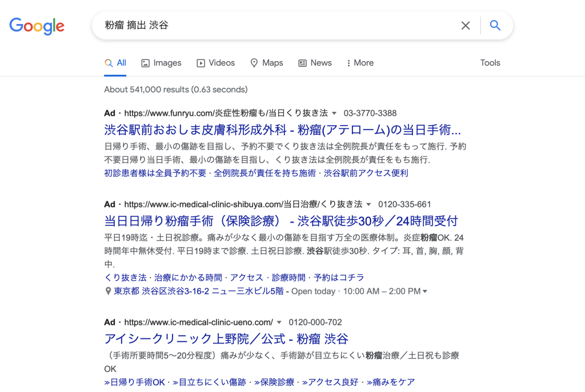Open the »痛みをケア sitelink
This screenshot has width=585, height=392.
(391, 382)
